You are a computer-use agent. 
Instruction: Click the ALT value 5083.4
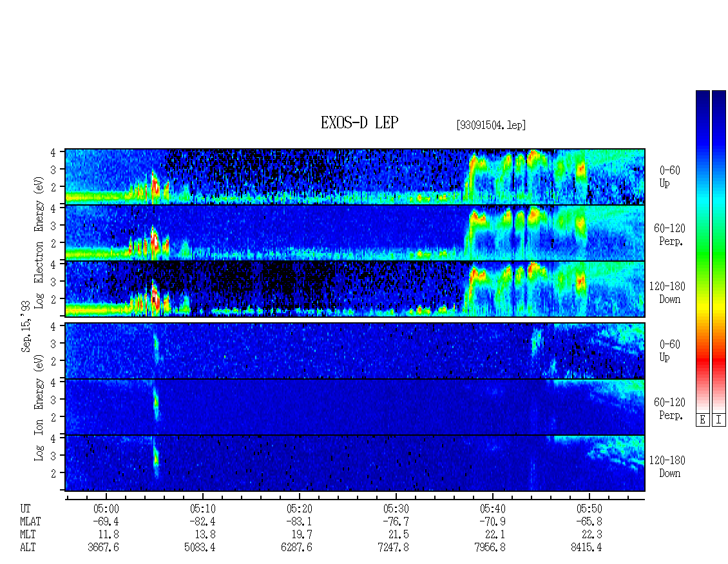click(200, 548)
